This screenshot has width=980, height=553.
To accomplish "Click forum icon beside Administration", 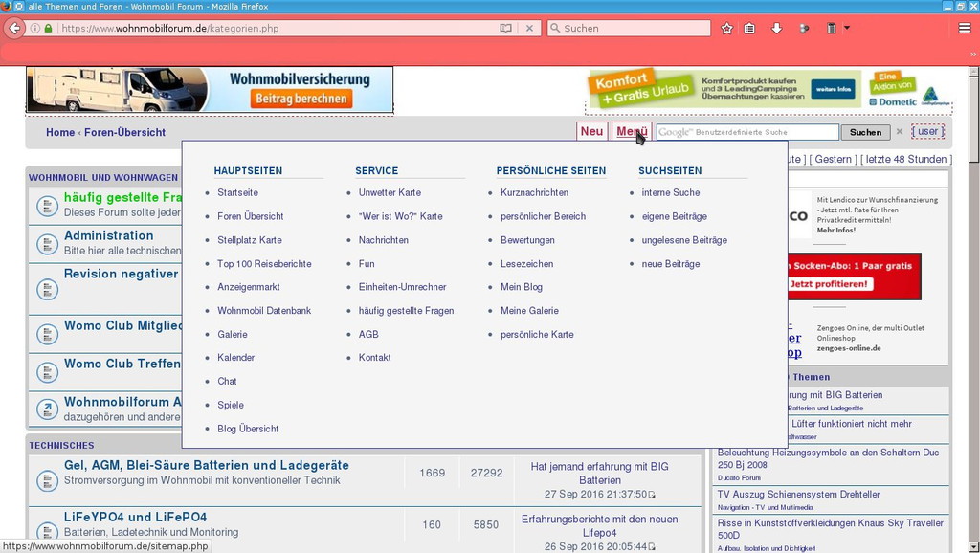I will pyautogui.click(x=47, y=244).
